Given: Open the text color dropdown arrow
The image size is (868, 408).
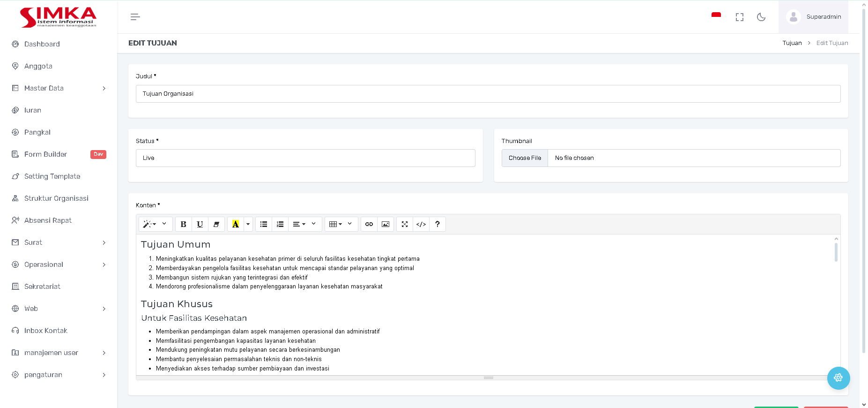Looking at the screenshot, I should pyautogui.click(x=248, y=224).
